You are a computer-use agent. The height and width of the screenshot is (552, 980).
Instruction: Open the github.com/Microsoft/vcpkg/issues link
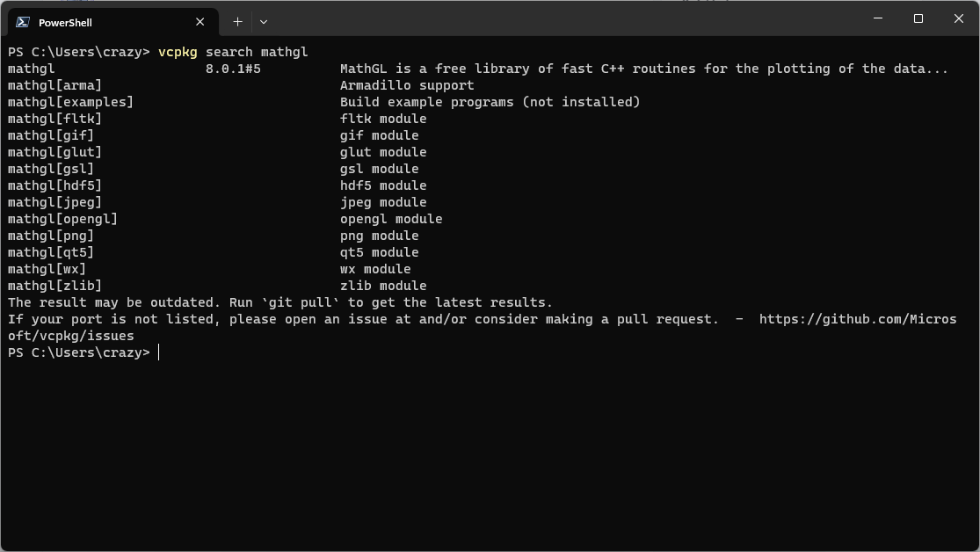[x=857, y=319]
